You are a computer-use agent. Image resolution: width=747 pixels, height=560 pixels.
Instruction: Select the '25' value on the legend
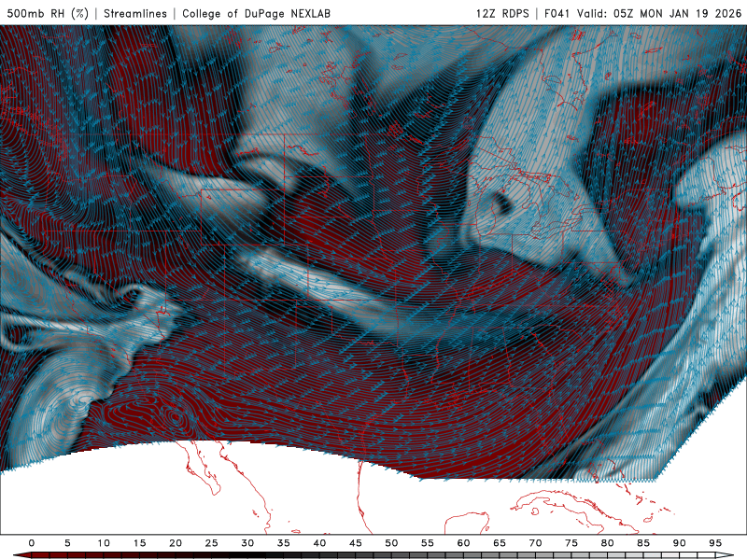212,543
